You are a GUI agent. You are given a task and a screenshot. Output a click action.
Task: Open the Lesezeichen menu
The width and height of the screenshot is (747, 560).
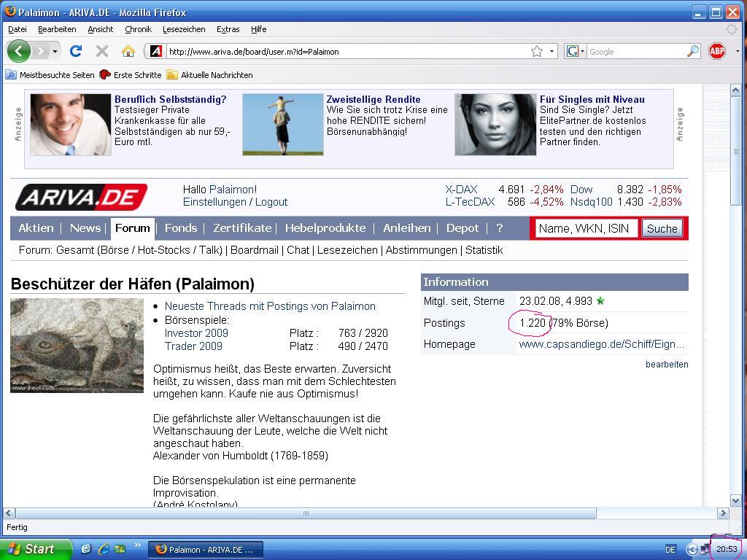183,29
